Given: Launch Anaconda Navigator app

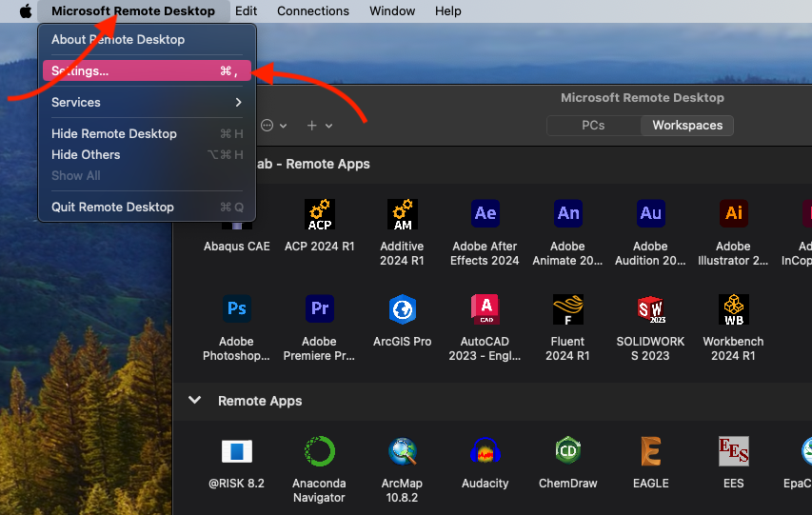Looking at the screenshot, I should pyautogui.click(x=320, y=451).
